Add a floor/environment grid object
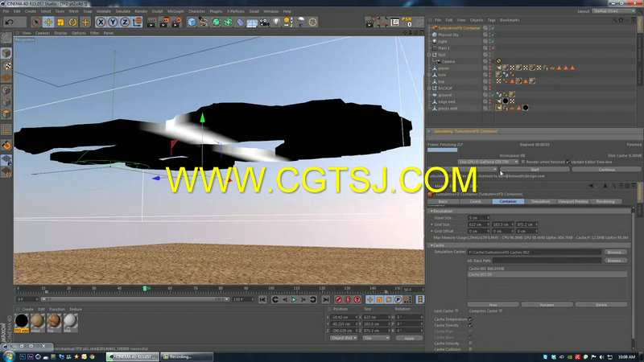The height and width of the screenshot is (362, 644). (x=252, y=23)
